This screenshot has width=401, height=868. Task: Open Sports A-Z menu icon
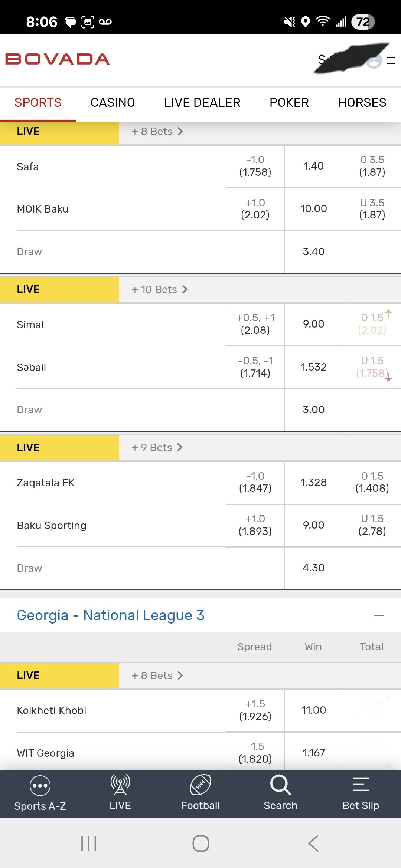click(40, 786)
